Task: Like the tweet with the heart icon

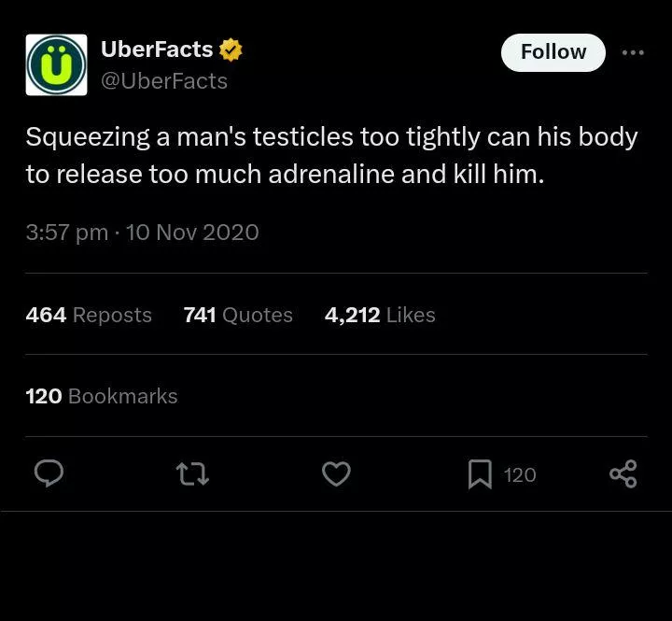Action: tap(336, 474)
